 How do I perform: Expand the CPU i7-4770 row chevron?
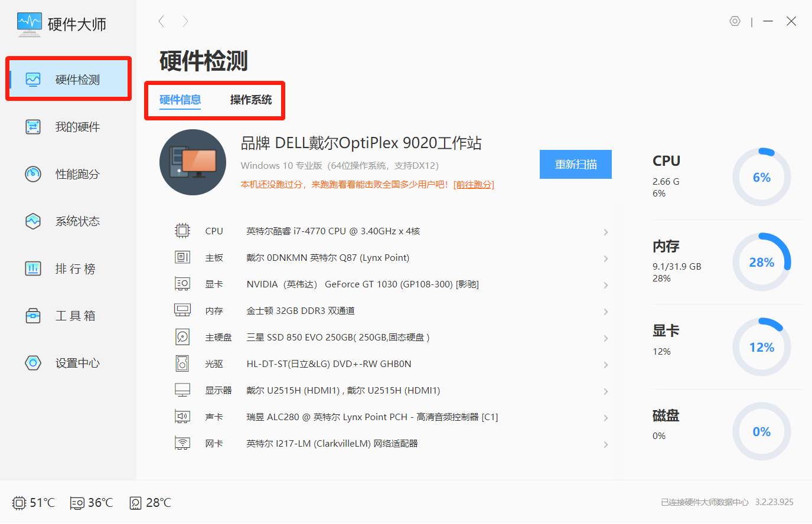[605, 232]
